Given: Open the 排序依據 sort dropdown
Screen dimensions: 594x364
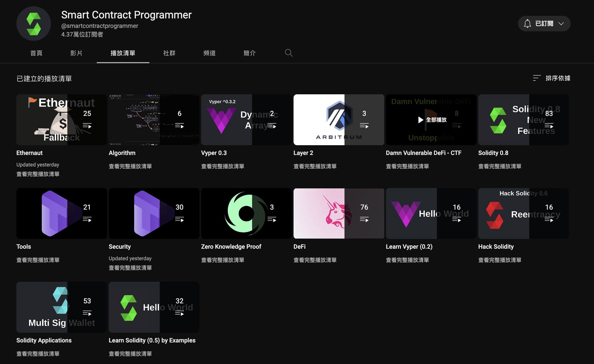Looking at the screenshot, I should coord(558,78).
